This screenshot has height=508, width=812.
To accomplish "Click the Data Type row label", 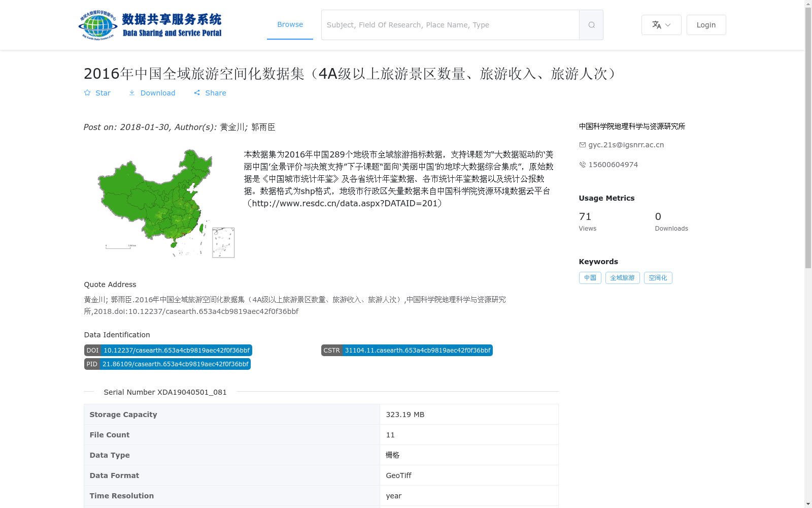I will [110, 455].
